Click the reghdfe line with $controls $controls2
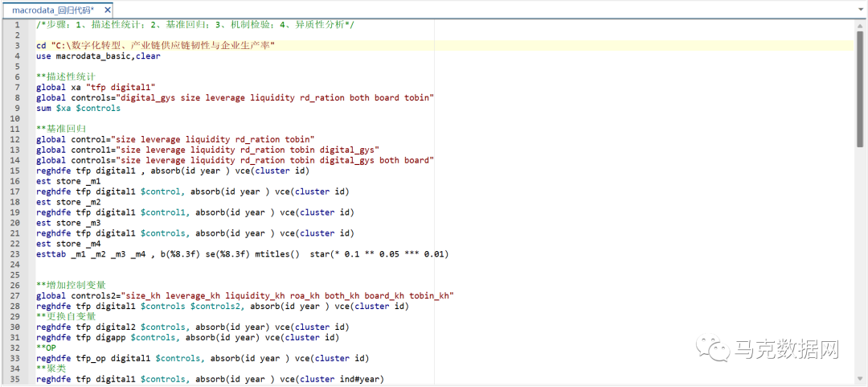Viewport: 868px width, 387px height. pos(222,306)
